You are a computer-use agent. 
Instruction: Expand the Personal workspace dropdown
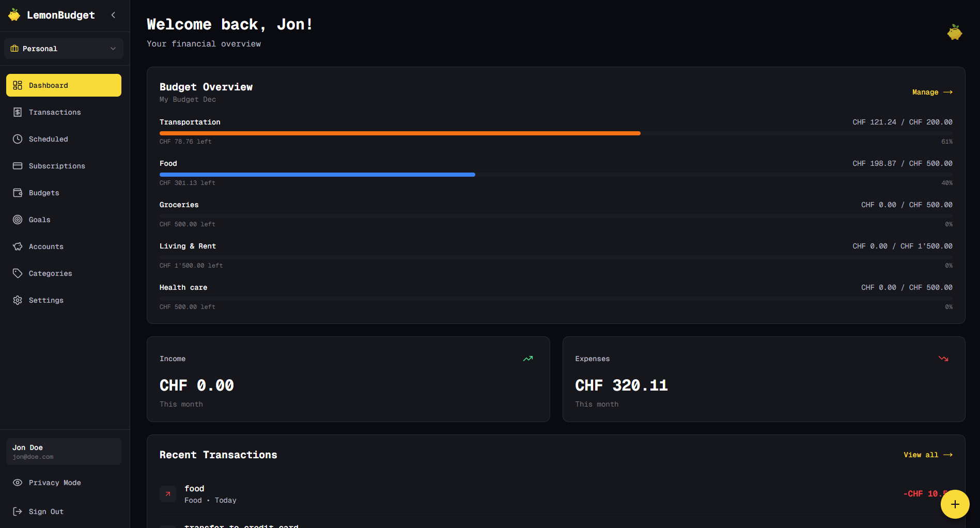(x=63, y=49)
